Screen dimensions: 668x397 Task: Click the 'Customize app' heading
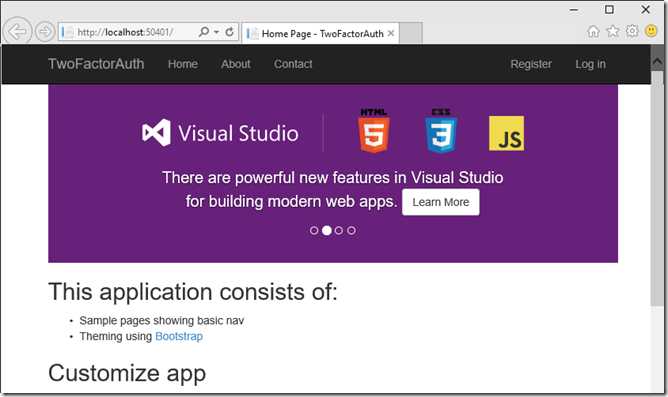tap(127, 373)
